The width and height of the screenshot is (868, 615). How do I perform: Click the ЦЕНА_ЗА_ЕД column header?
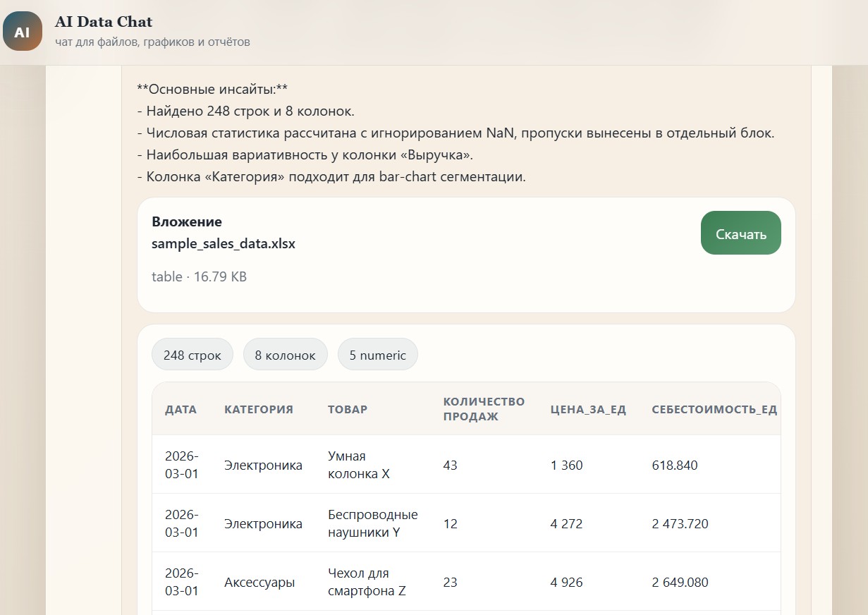[x=588, y=409]
